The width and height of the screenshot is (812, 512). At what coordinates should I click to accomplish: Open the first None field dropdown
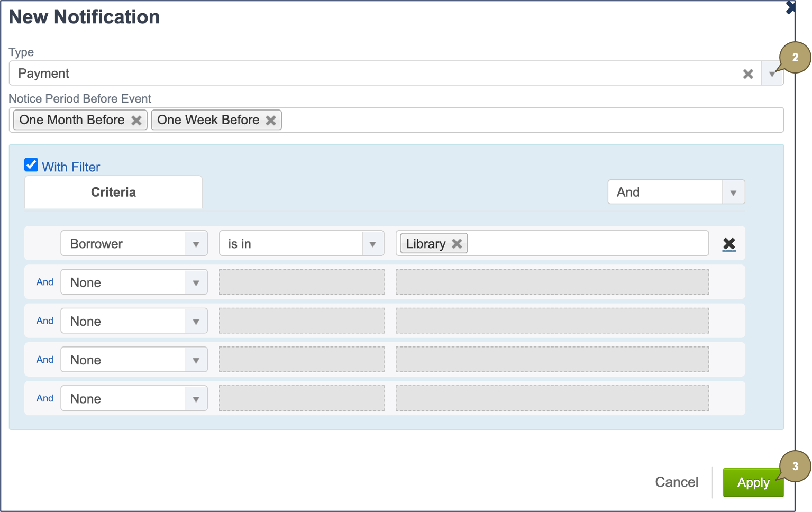[x=196, y=282]
